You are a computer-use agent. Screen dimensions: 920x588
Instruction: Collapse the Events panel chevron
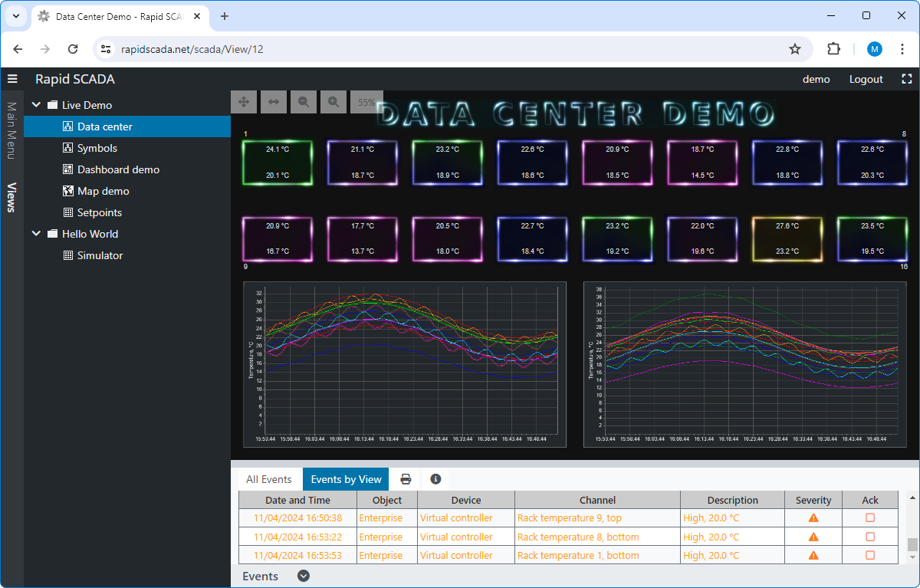304,576
